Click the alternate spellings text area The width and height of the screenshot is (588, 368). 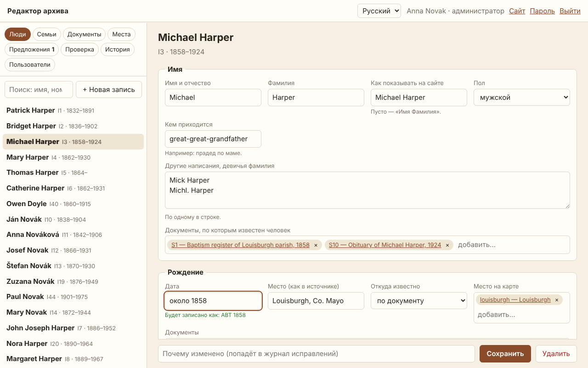click(x=367, y=190)
